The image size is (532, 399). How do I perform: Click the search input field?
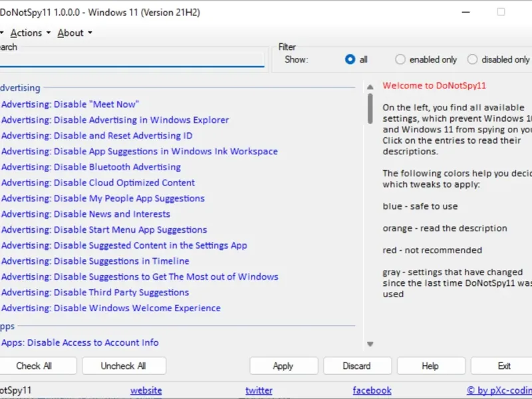coord(132,61)
